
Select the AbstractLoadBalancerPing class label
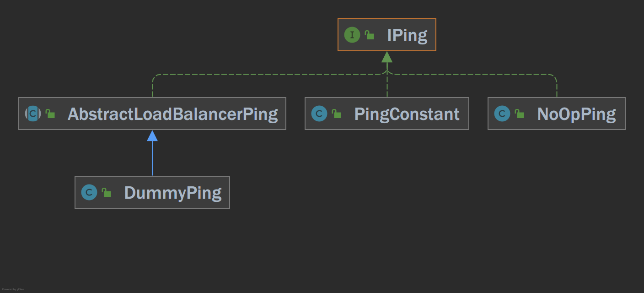click(173, 114)
